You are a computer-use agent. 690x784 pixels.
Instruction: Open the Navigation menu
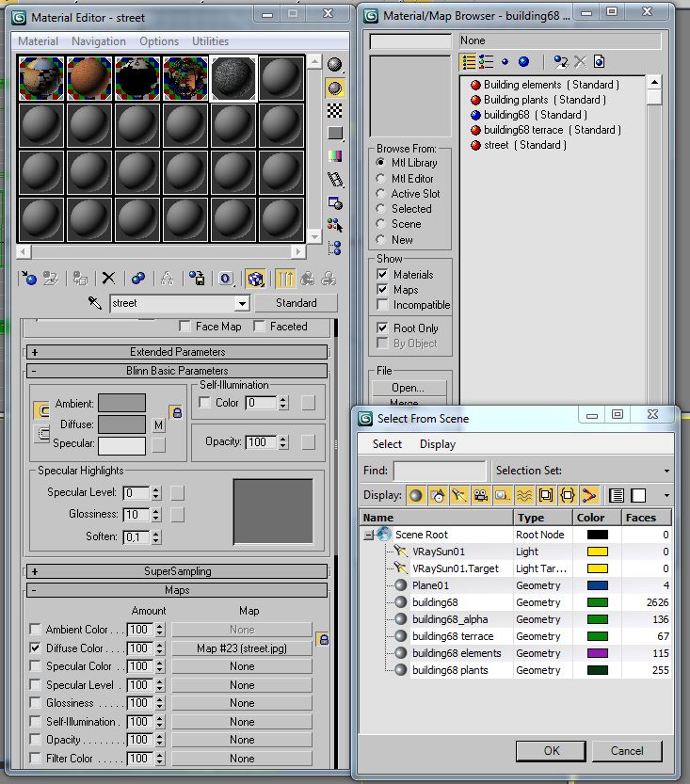[x=99, y=41]
